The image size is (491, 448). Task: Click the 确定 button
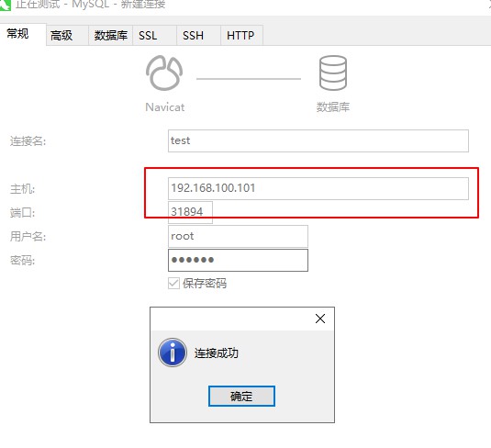[x=241, y=396]
